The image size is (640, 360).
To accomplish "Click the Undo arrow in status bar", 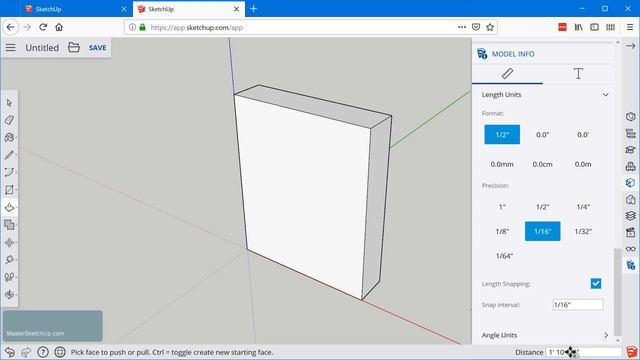I will (9, 352).
